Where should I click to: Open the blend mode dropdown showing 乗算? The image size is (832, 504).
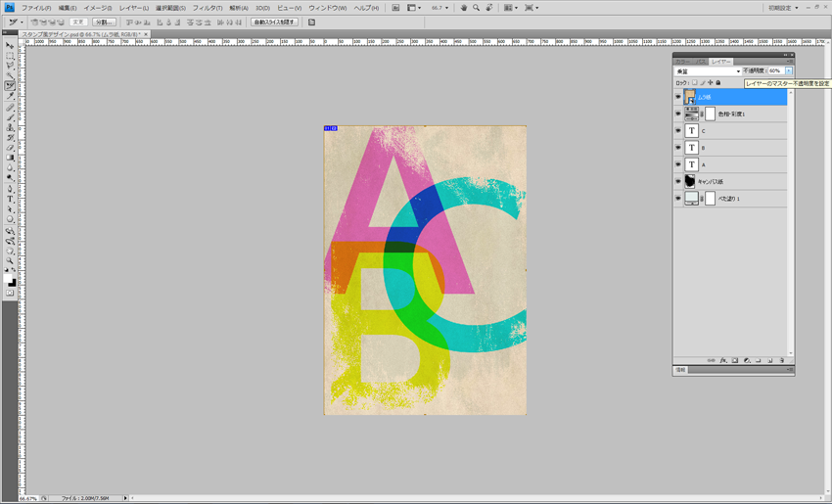708,71
